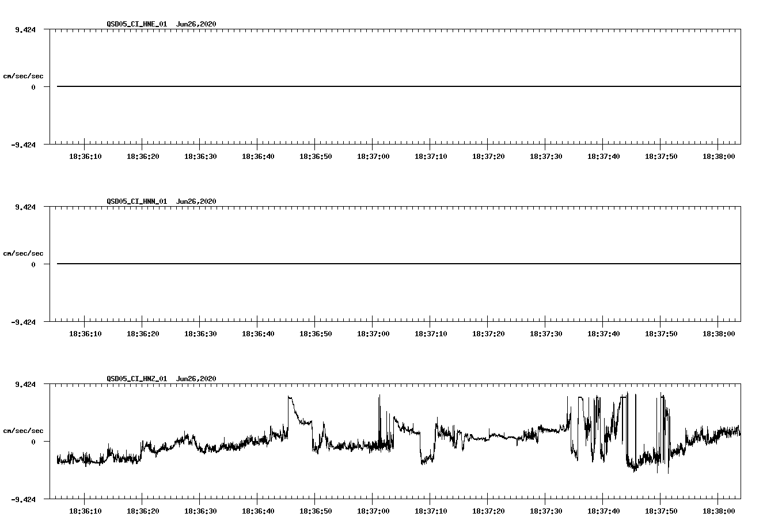Screen dimensions: 782x532
Task: Click 18:36:40 time label under HNN plot
Action: (258, 334)
